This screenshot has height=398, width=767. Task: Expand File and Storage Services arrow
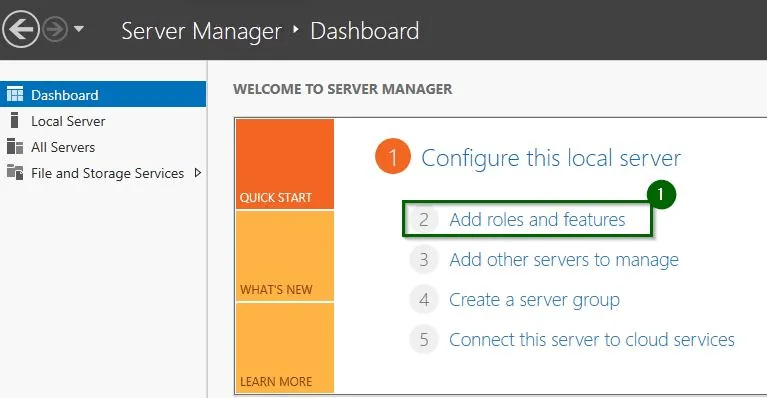click(198, 173)
